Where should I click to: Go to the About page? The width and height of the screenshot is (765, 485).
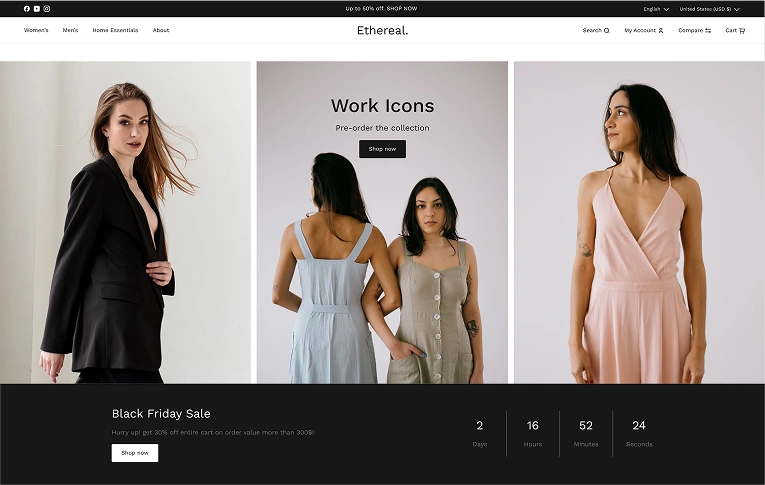pos(161,30)
